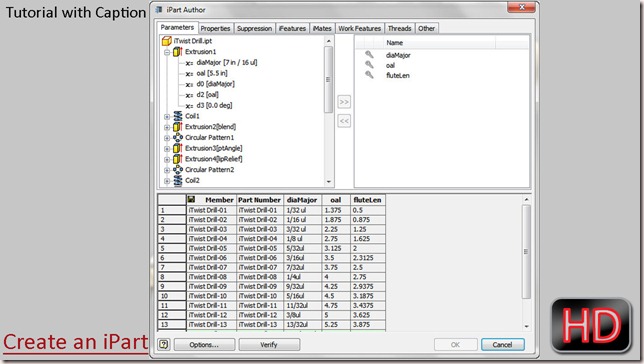This screenshot has height=364, width=644.
Task: Expand the Coil1 tree node
Action: [x=167, y=117]
